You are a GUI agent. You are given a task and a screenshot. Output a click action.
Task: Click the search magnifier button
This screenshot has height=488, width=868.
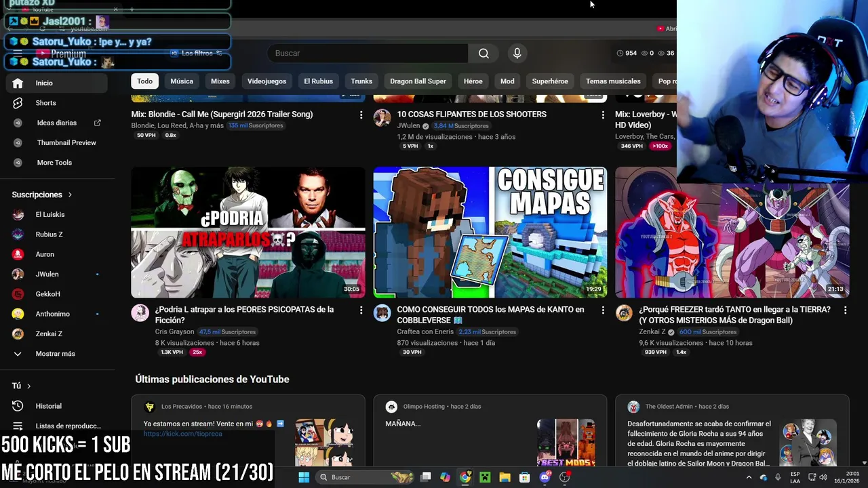(x=484, y=54)
